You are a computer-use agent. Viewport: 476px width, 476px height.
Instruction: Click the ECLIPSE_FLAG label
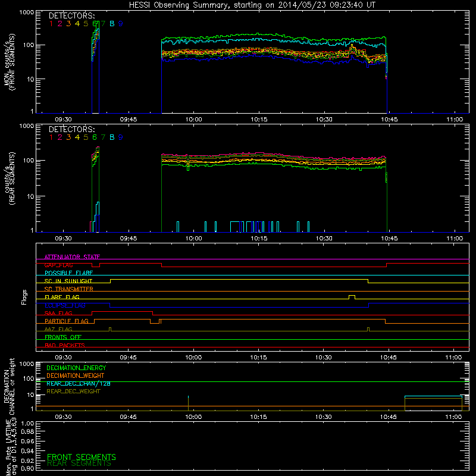pos(65,305)
